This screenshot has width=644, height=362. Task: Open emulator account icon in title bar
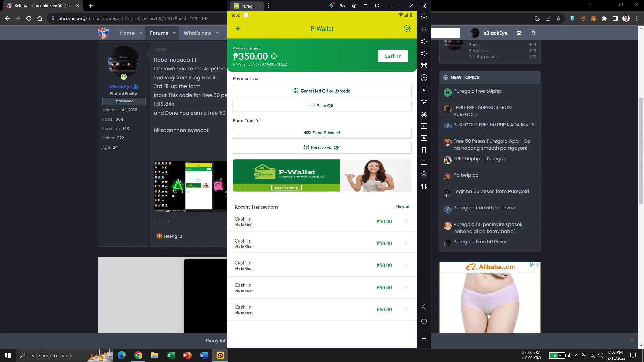(x=354, y=6)
